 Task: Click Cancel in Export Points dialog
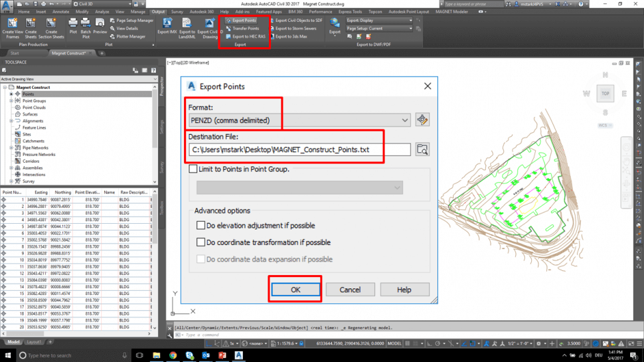point(350,290)
